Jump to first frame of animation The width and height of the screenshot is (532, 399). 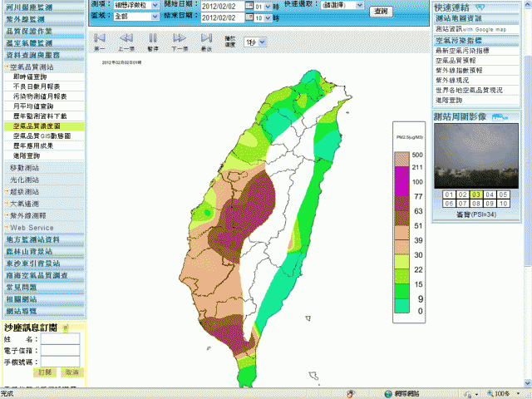tap(99, 37)
